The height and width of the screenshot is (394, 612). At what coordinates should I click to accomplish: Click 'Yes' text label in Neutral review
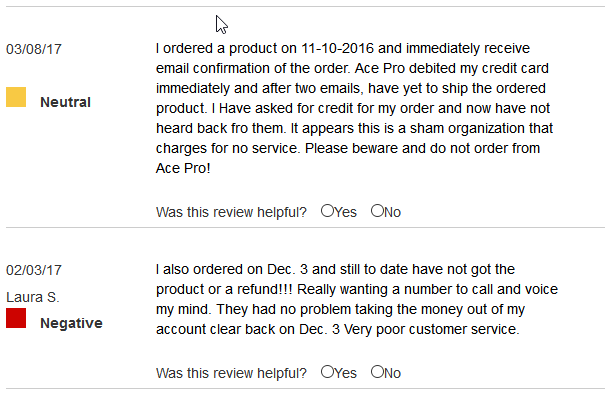point(345,212)
